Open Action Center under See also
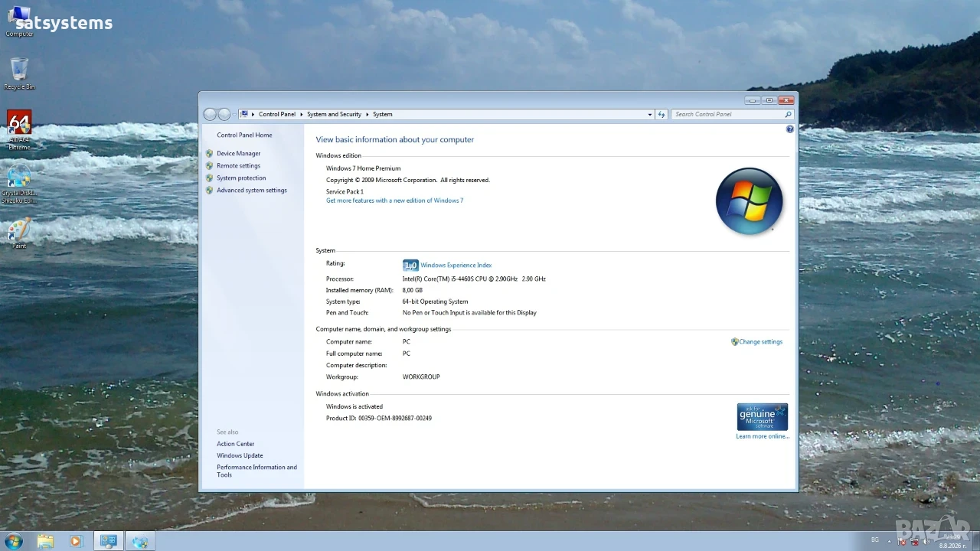 (235, 444)
